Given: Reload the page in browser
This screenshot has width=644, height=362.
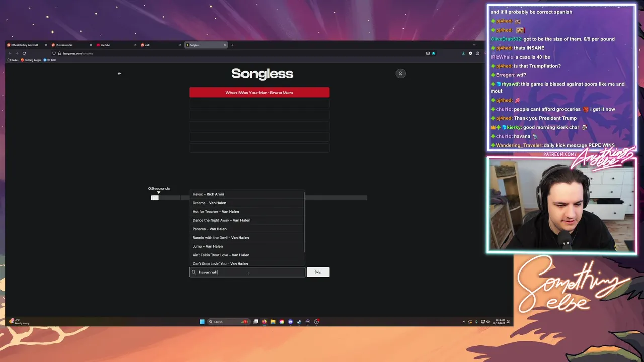Looking at the screenshot, I should [x=24, y=53].
